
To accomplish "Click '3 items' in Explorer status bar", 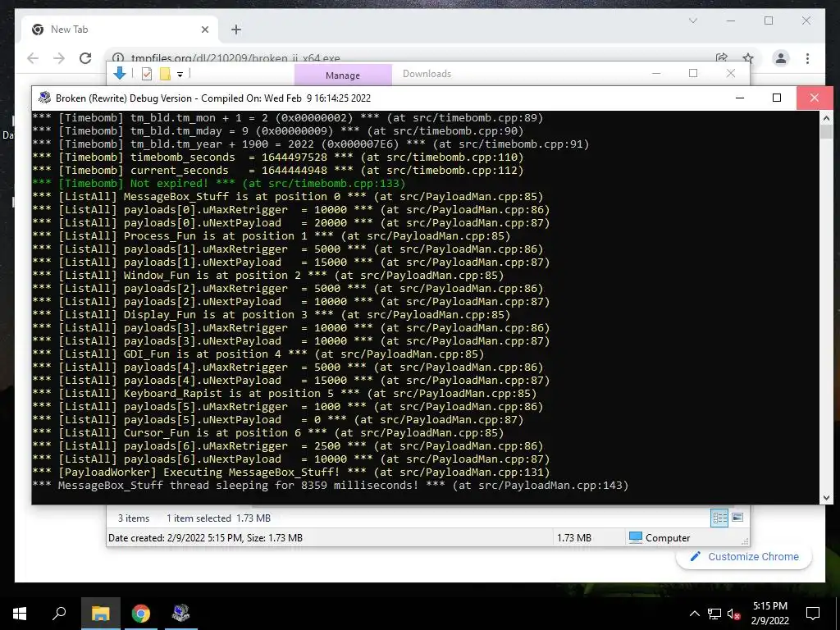I will [134, 518].
